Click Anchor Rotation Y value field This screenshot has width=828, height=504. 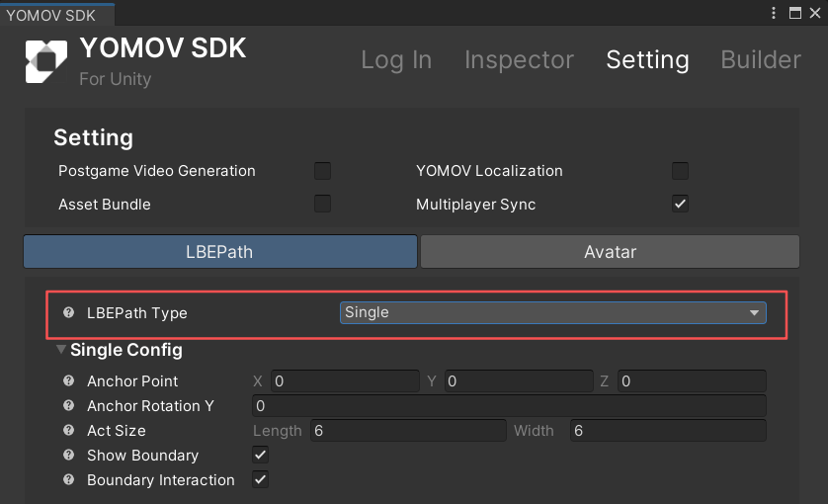509,406
